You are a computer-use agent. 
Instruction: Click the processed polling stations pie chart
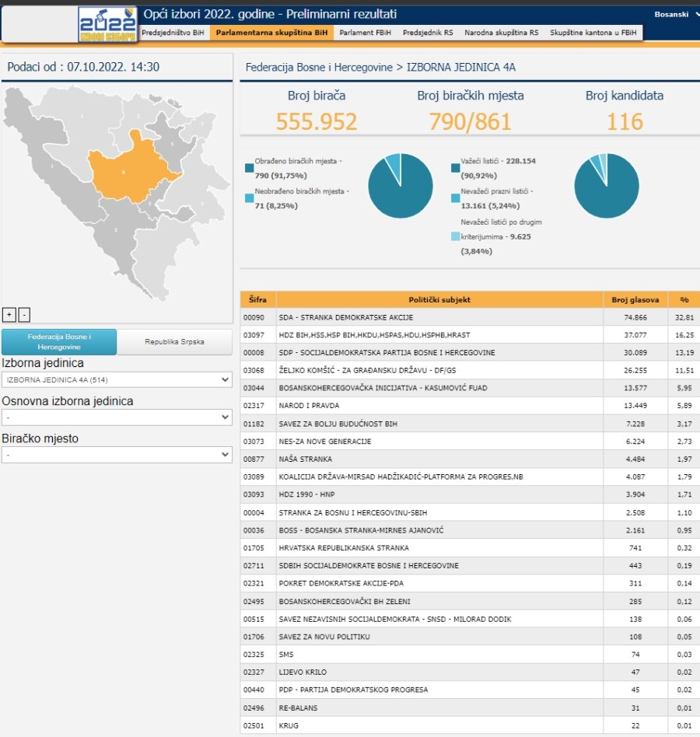pyautogui.click(x=400, y=185)
